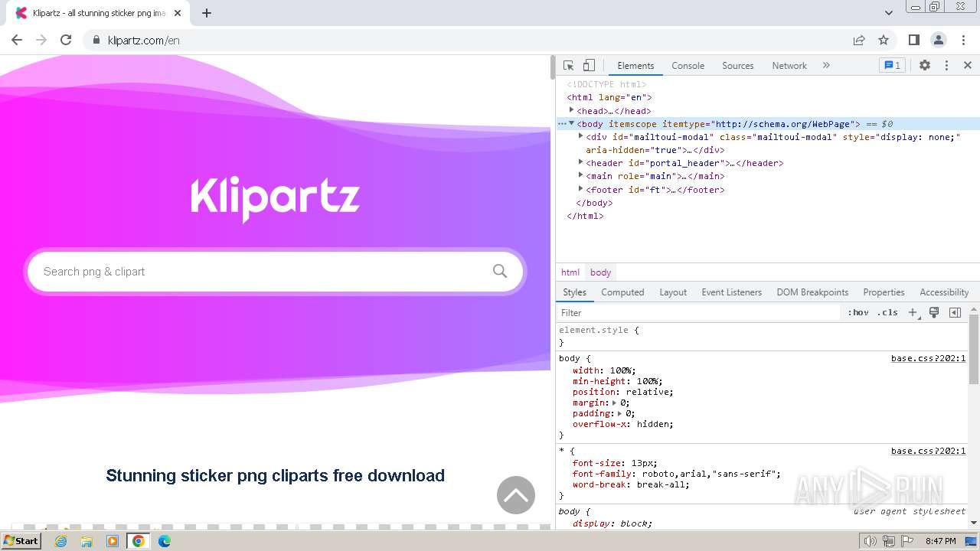Add a new style rule
The height and width of the screenshot is (551, 980).
(913, 312)
